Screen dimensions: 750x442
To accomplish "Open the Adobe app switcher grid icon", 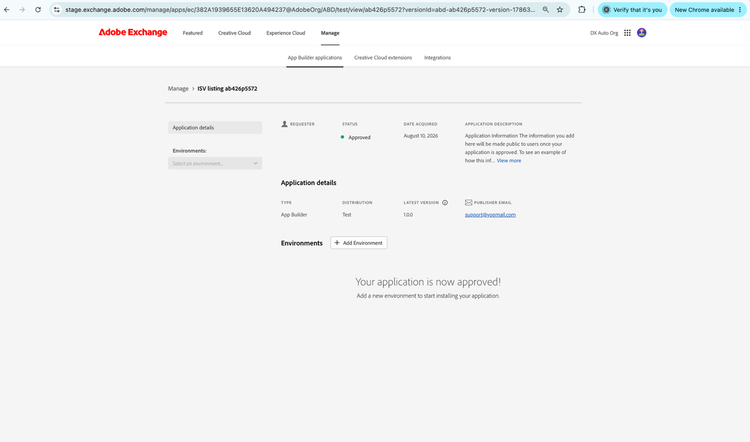I will 627,33.
